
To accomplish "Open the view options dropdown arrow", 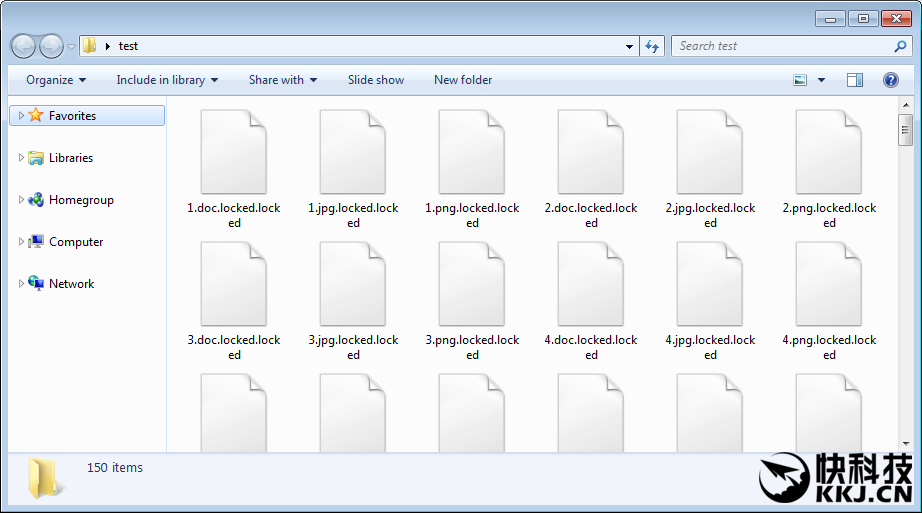I will pyautogui.click(x=822, y=80).
